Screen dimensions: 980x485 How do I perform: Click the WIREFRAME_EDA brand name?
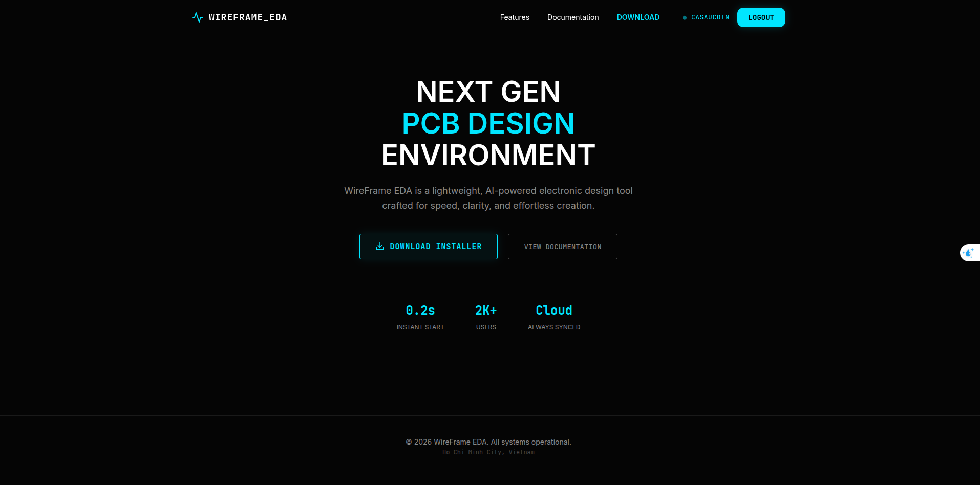pos(248,17)
